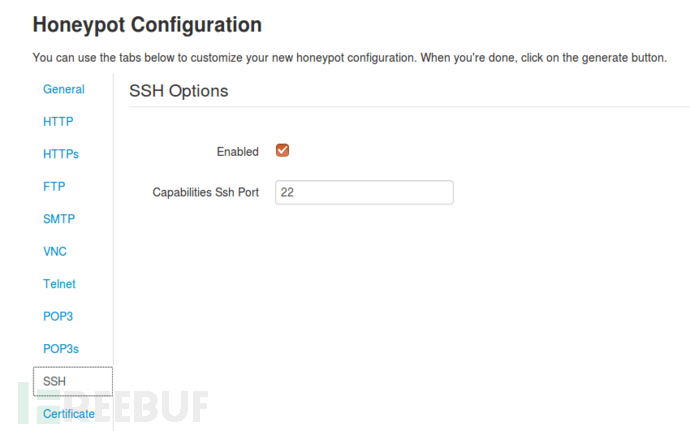Image resolution: width=690 pixels, height=431 pixels.
Task: Uncheck the SSH Enabled checkbox
Action: [282, 151]
